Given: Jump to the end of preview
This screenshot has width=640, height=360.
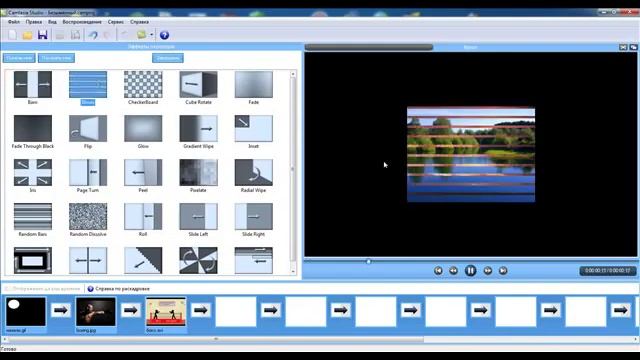Looking at the screenshot, I should [x=503, y=271].
